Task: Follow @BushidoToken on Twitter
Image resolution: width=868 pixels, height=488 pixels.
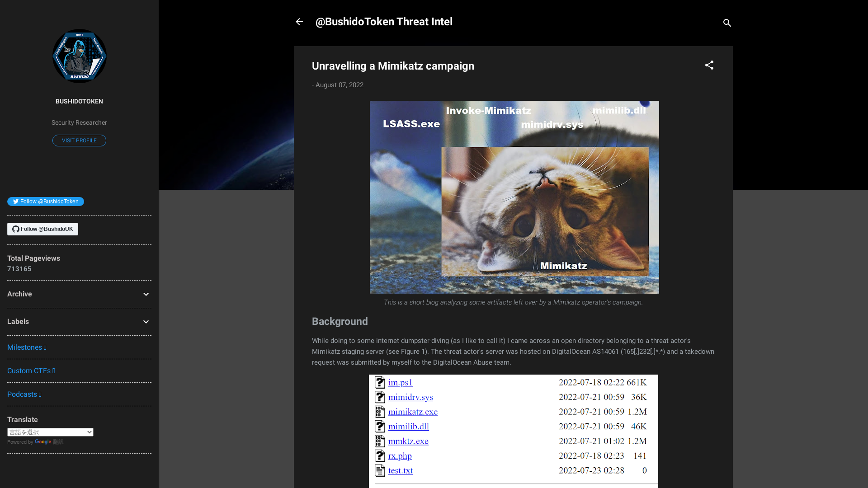Action: [45, 202]
